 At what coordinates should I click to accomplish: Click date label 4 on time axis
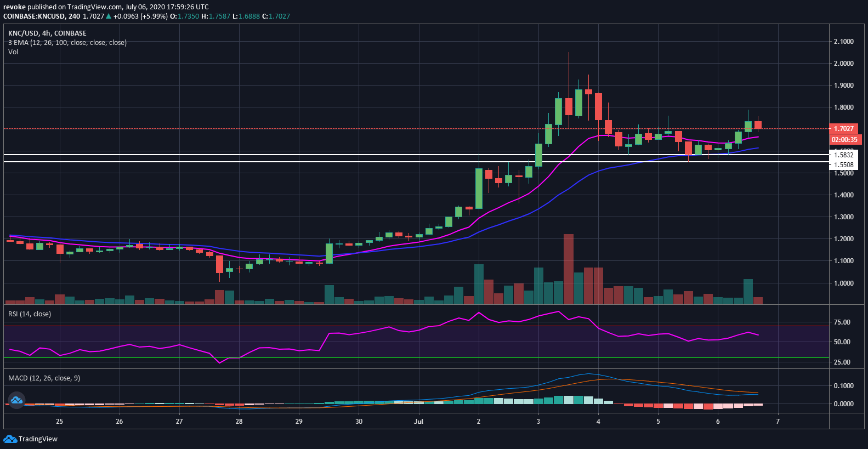pyautogui.click(x=598, y=422)
